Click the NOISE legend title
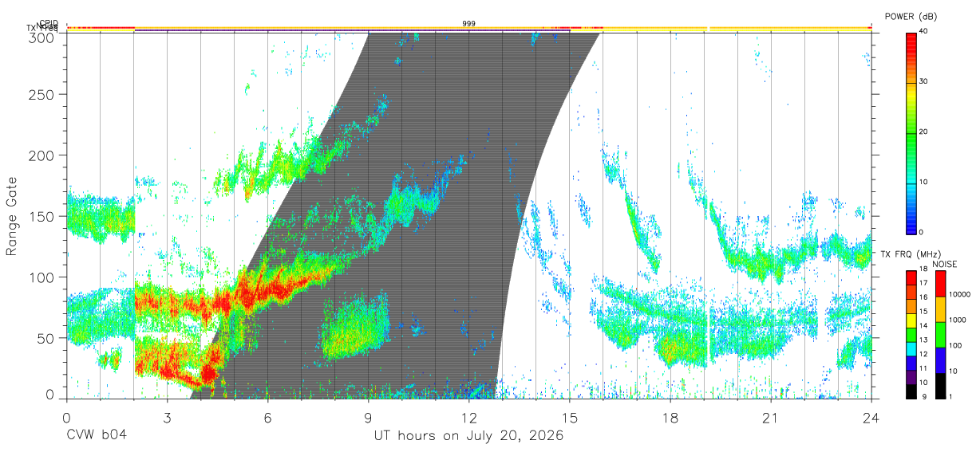The width and height of the screenshot is (980, 452). click(x=945, y=263)
